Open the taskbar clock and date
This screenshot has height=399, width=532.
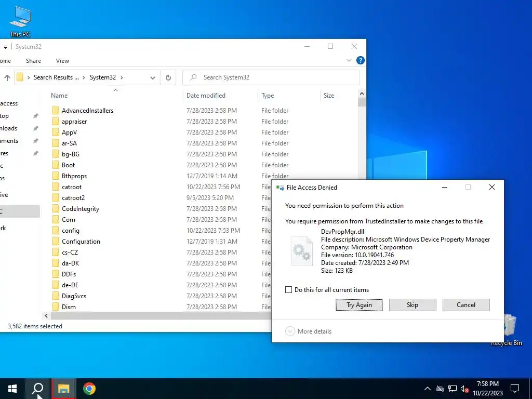coord(487,389)
